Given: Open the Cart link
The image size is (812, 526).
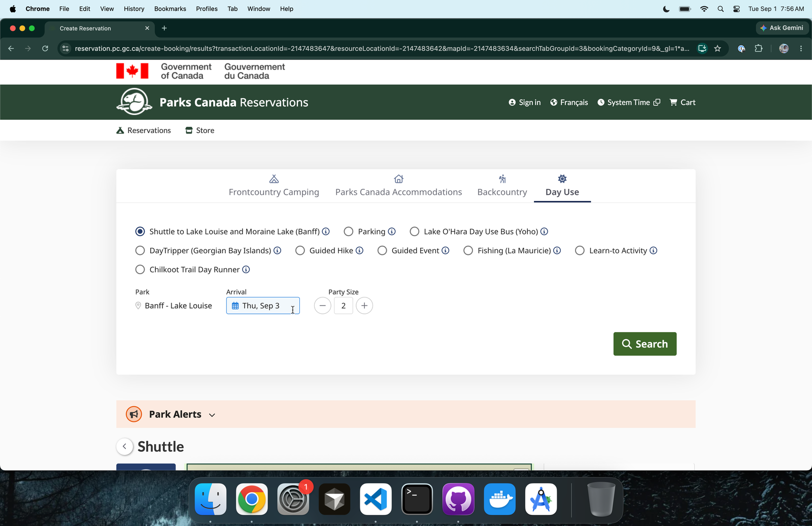Looking at the screenshot, I should (683, 103).
